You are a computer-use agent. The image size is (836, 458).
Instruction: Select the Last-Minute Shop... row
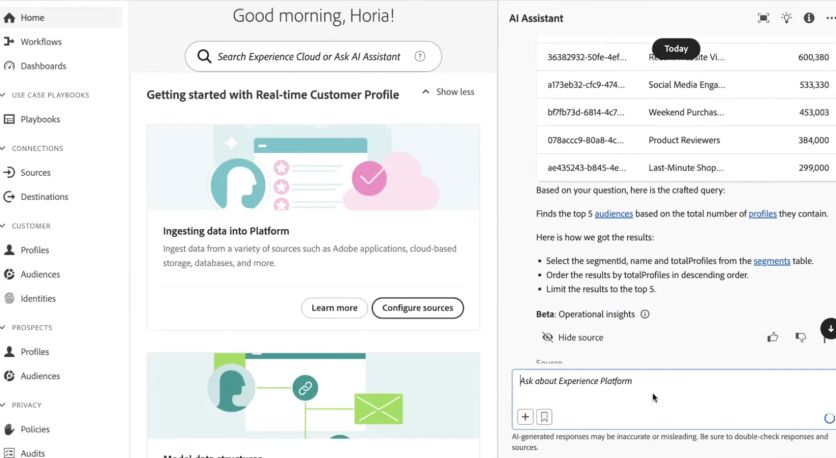tap(686, 168)
